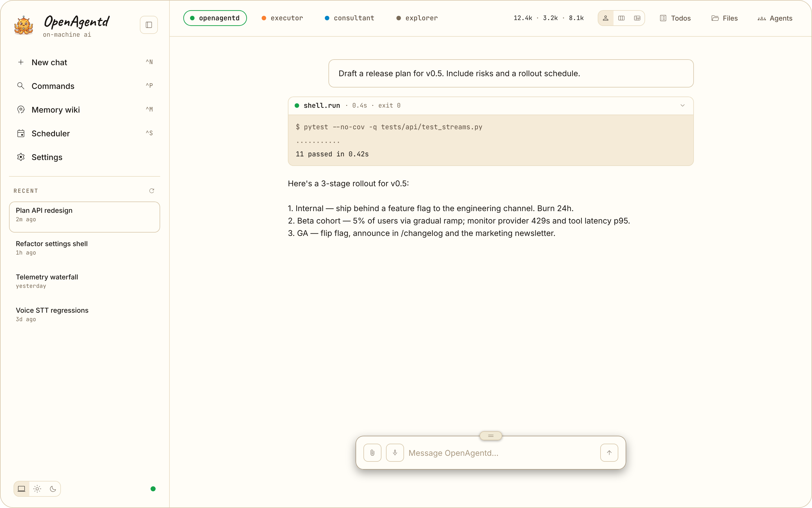Viewport: 812px width, 508px height.
Task: Click the 'on-machine ai' tagline
Action: (67, 35)
